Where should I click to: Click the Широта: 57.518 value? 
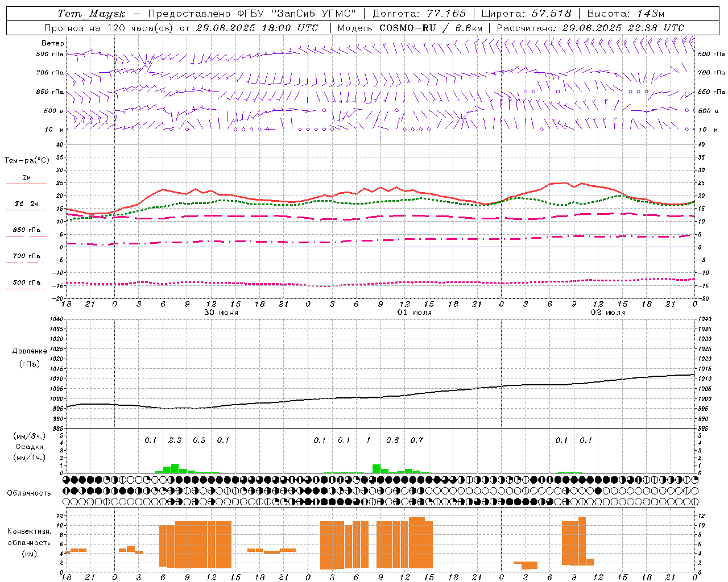point(526,14)
